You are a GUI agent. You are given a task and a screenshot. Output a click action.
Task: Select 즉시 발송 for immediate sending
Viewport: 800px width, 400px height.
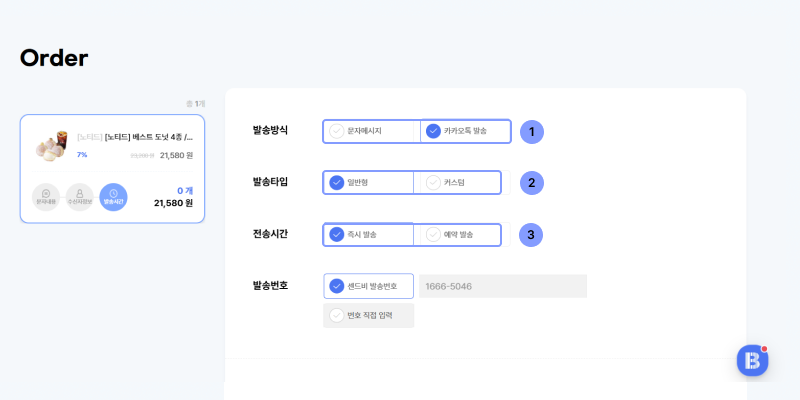click(368, 235)
